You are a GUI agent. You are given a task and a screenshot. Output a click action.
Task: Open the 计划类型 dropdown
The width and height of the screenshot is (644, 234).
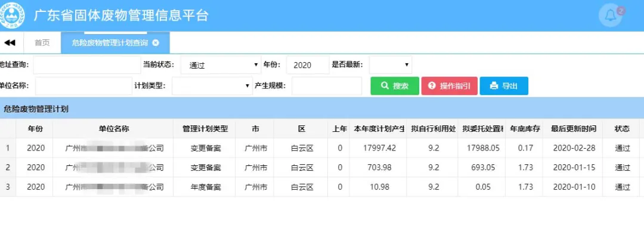point(212,86)
